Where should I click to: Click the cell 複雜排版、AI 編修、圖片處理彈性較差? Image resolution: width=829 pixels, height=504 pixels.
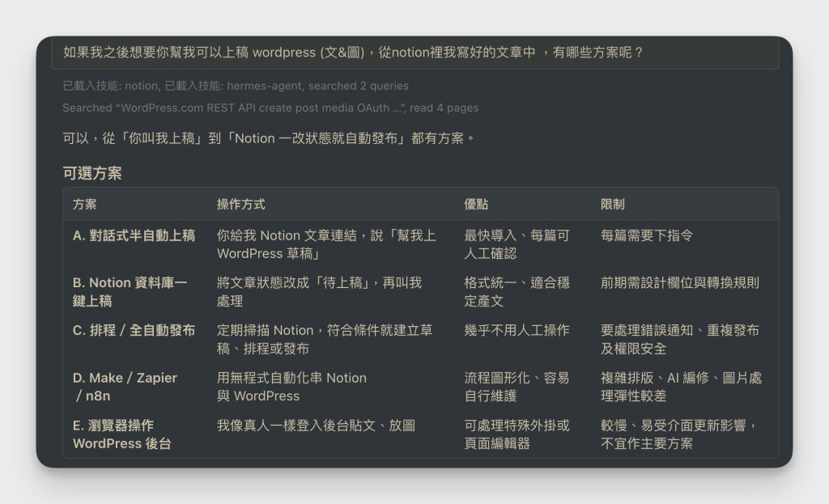pos(681,387)
